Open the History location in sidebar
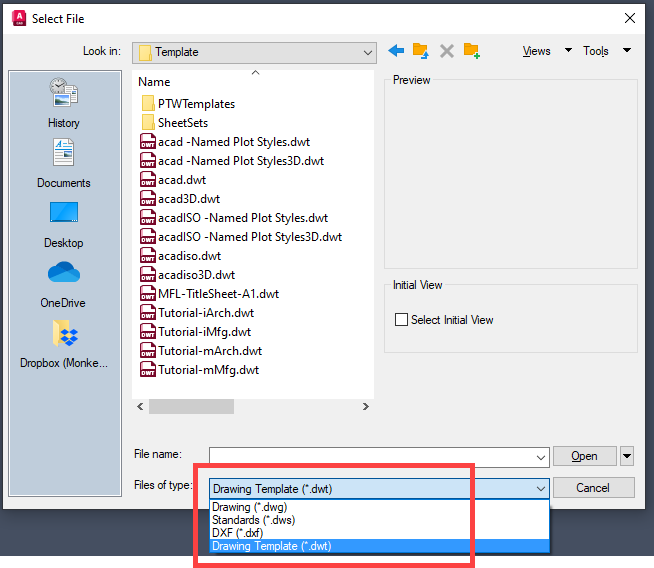 pyautogui.click(x=64, y=103)
